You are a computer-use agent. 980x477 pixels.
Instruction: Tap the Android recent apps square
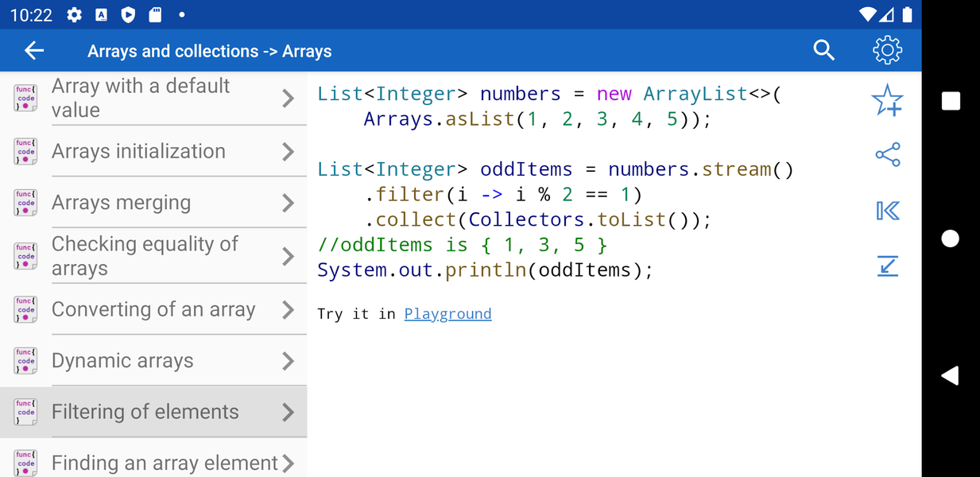951,101
